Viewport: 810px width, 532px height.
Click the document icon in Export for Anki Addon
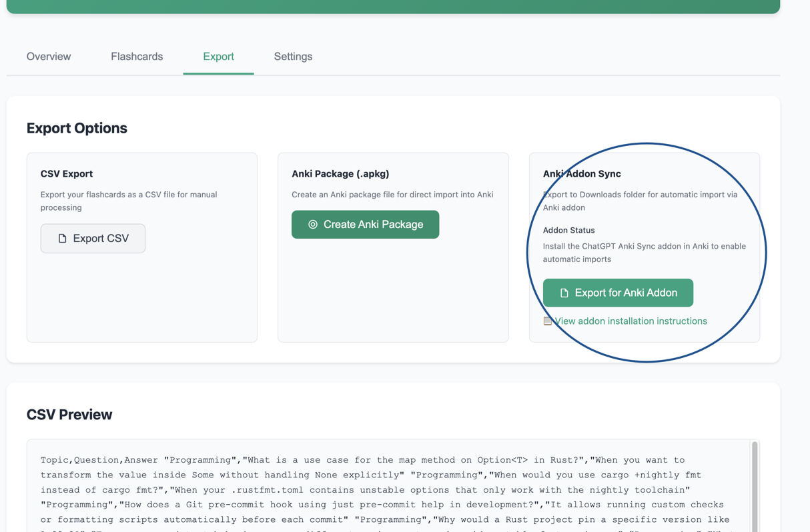[564, 293]
